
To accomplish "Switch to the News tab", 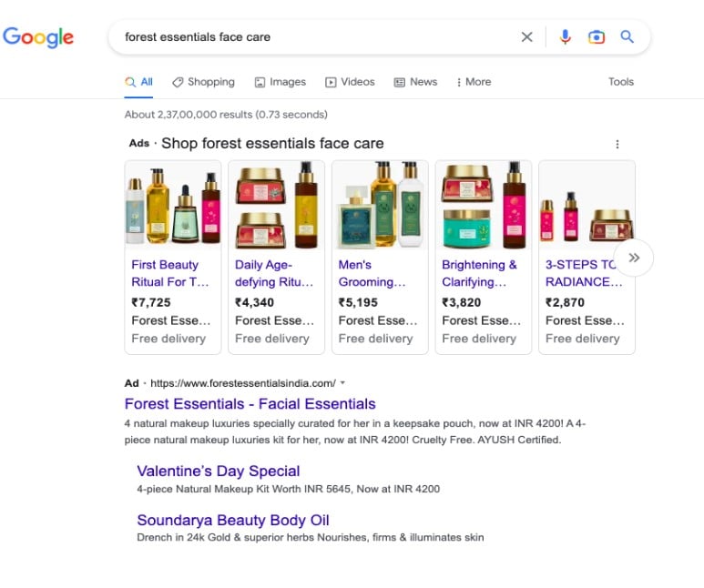I will coord(415,82).
